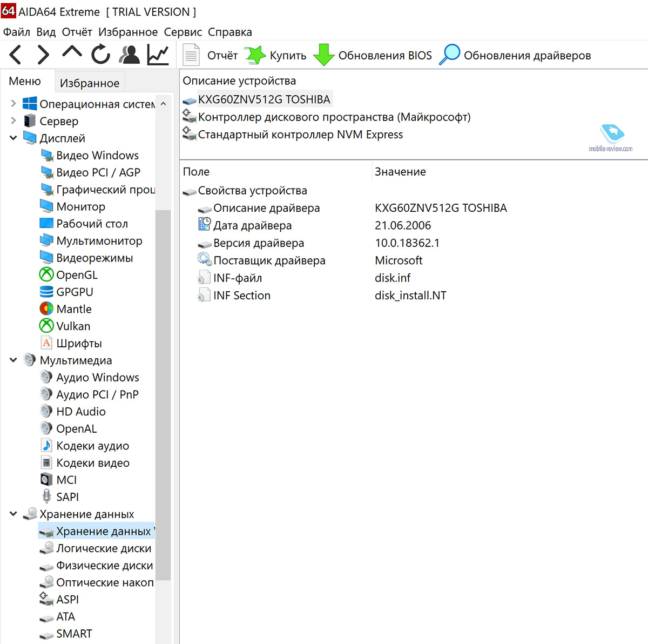Select the SAPI microphone icon

(x=46, y=497)
